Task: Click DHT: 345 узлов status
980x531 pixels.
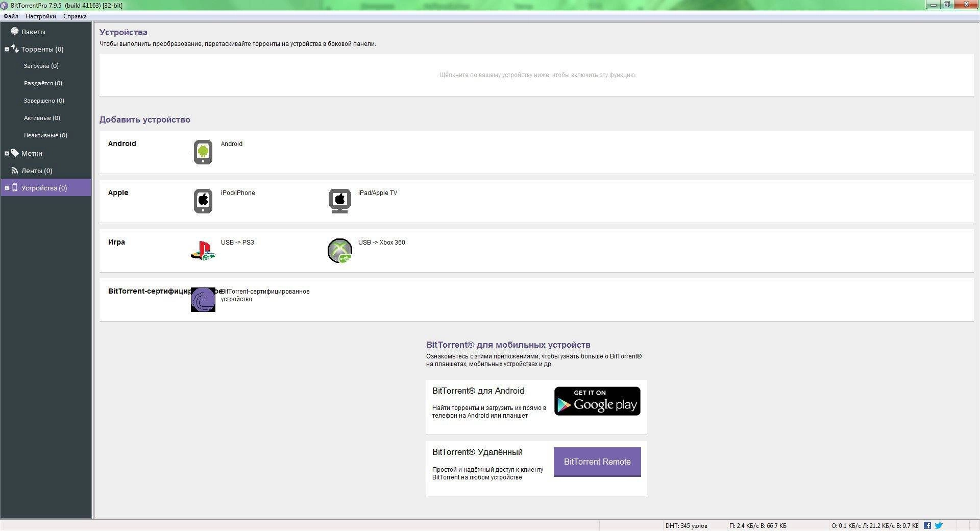Action: click(x=687, y=526)
